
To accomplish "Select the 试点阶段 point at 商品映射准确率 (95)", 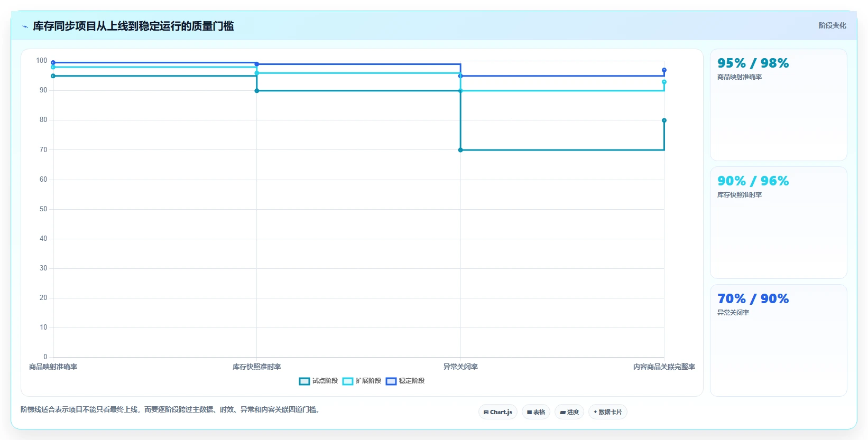I will click(53, 76).
